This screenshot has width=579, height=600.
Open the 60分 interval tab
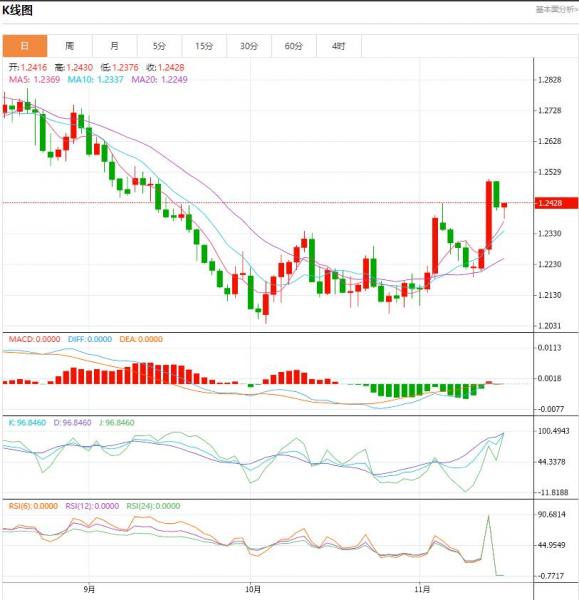pos(294,46)
